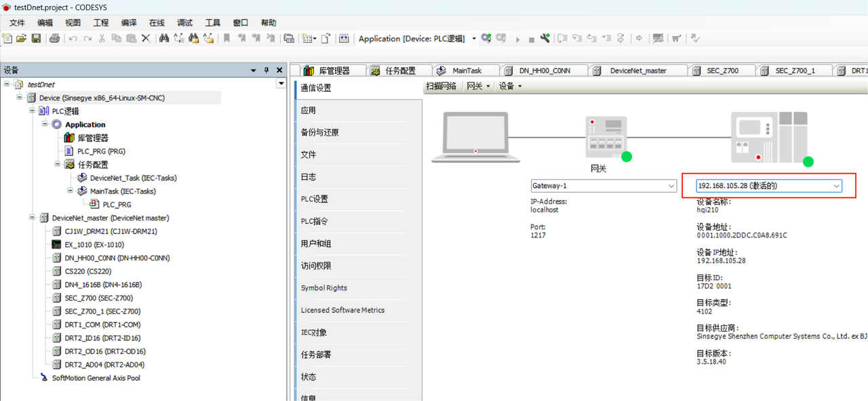
Task: Open the 网关 dropdown menu
Action: [x=477, y=86]
